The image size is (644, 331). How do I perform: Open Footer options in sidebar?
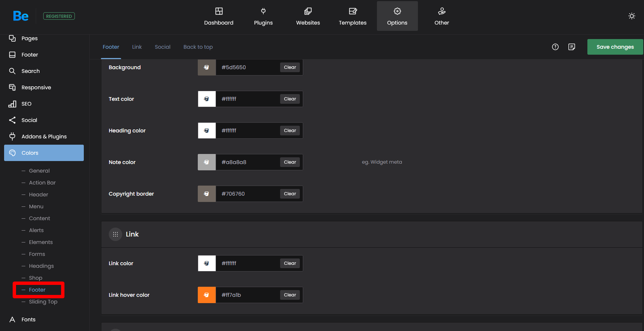(x=44, y=55)
